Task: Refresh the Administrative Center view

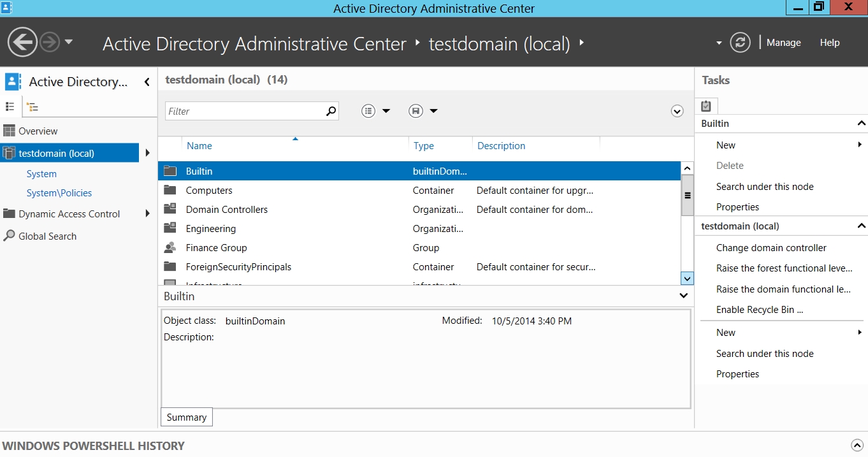Action: (740, 43)
